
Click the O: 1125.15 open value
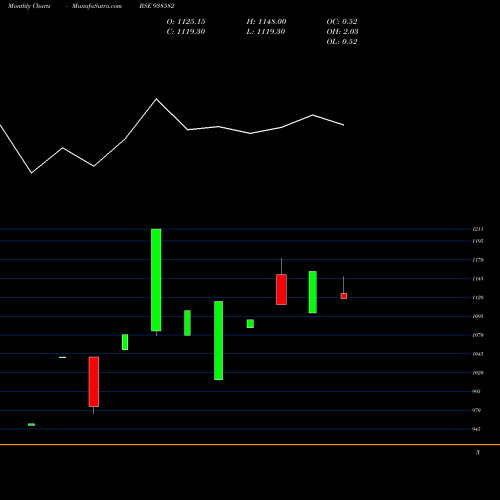coord(186,22)
